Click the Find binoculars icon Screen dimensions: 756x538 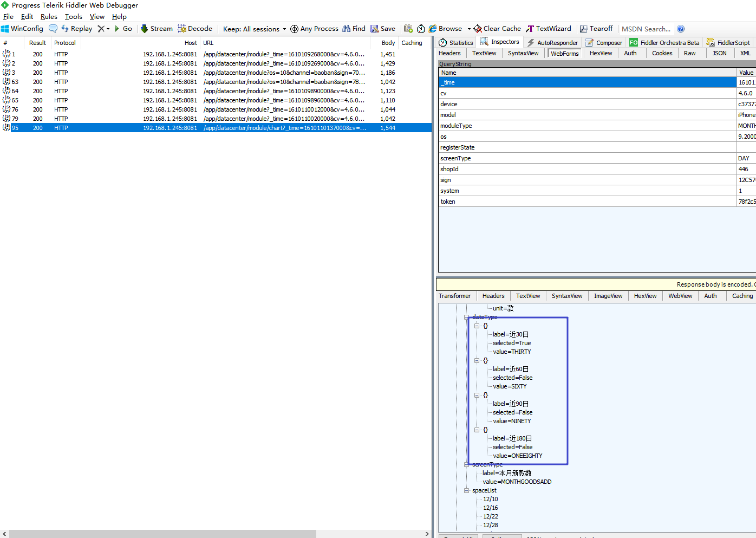point(346,29)
